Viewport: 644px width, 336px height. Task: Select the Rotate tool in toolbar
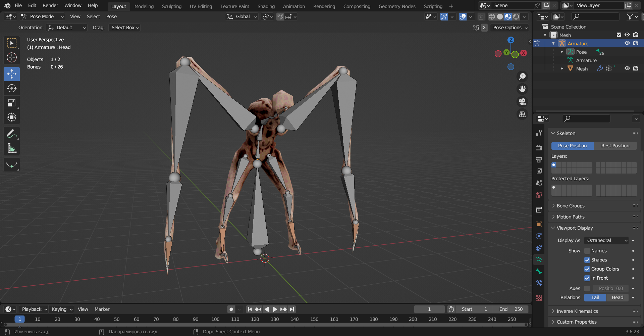tap(12, 89)
